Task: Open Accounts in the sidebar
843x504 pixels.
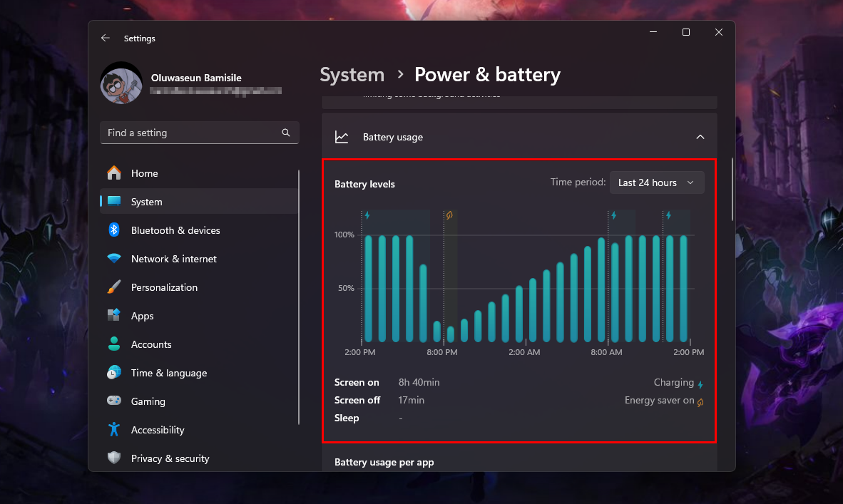Action: pos(200,344)
